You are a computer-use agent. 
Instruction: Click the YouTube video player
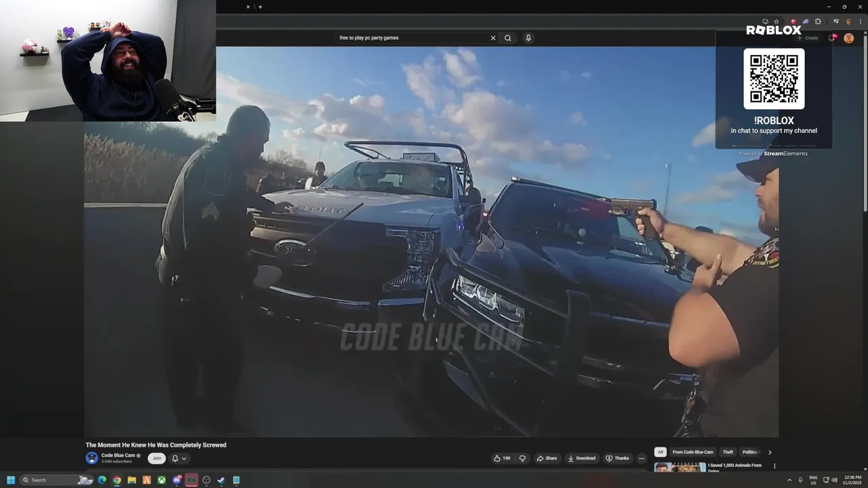tap(431, 241)
